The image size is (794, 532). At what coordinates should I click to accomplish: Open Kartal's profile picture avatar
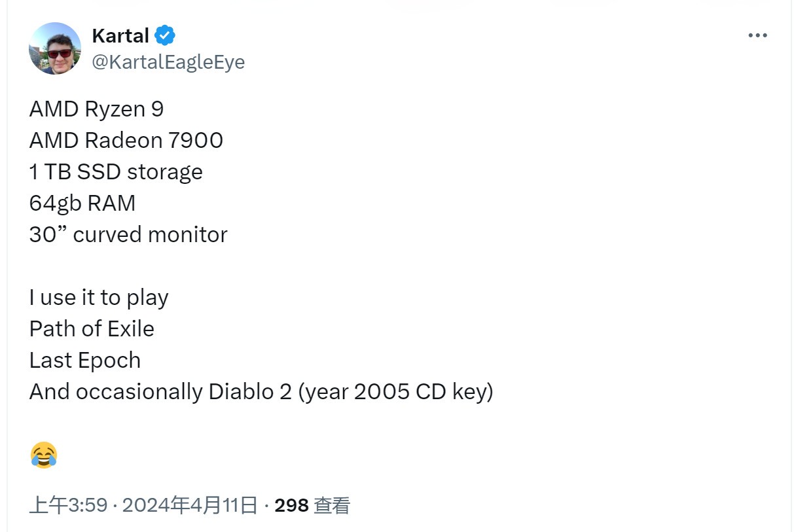pyautogui.click(x=55, y=48)
